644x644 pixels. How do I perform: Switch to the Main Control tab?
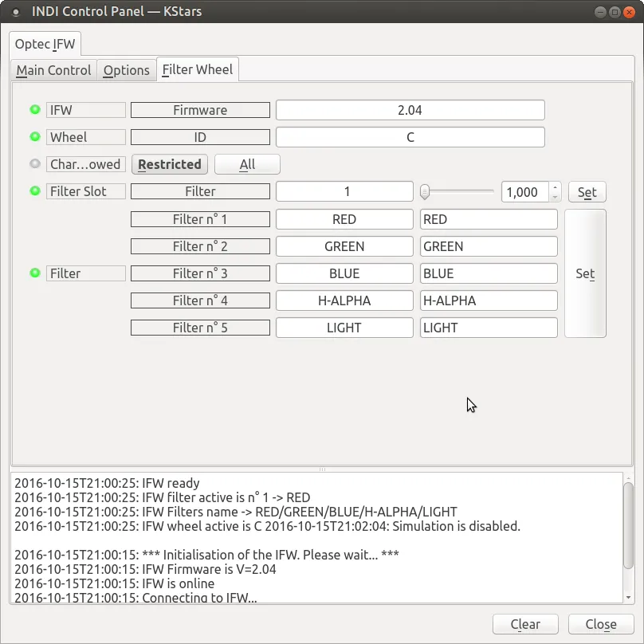pyautogui.click(x=54, y=70)
